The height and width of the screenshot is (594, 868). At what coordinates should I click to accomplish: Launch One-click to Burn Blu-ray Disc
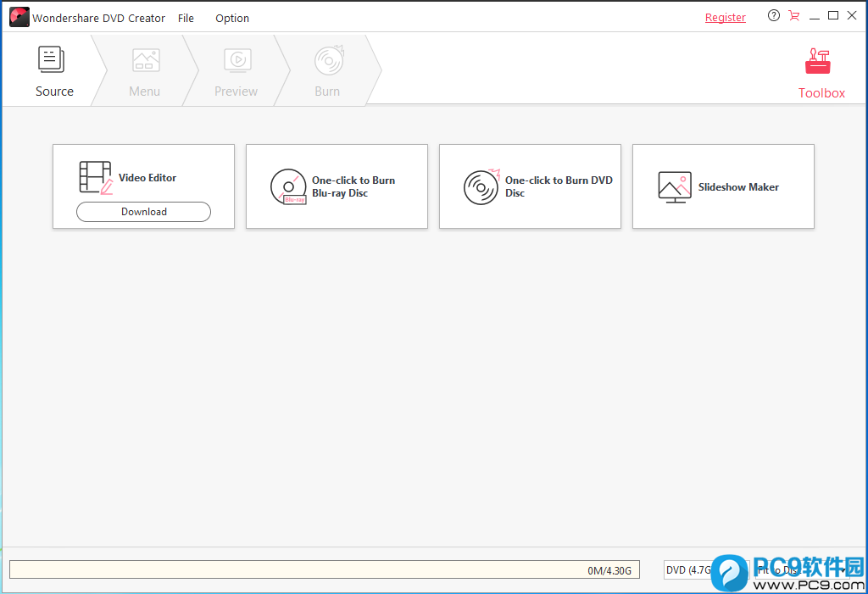tap(337, 186)
